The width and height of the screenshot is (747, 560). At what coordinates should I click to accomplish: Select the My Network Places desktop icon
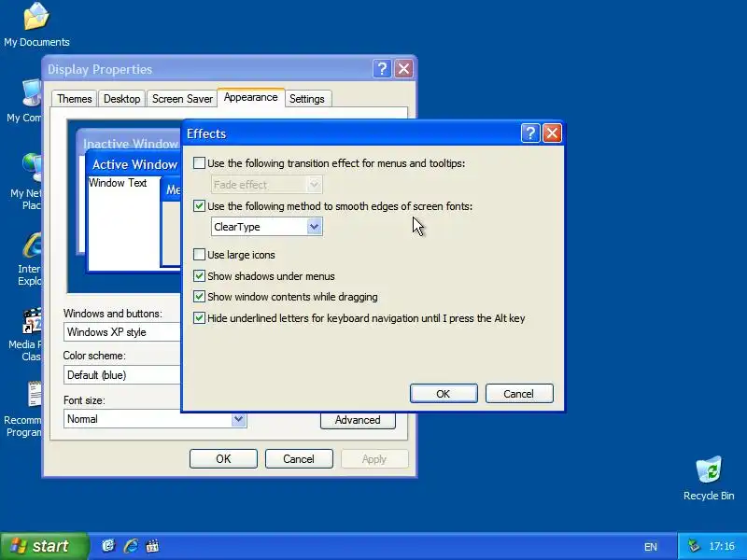pos(26,181)
